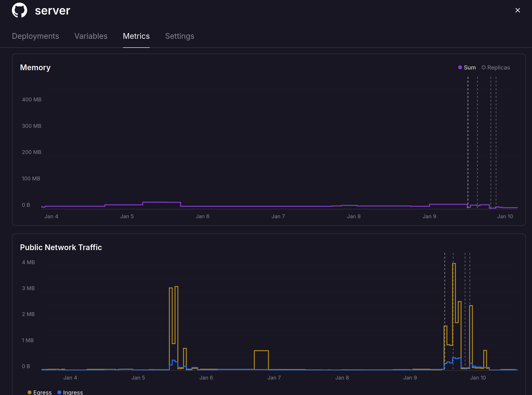Click a dashed deployment marker on Memory chart
The height and width of the screenshot is (395, 532).
[468, 143]
